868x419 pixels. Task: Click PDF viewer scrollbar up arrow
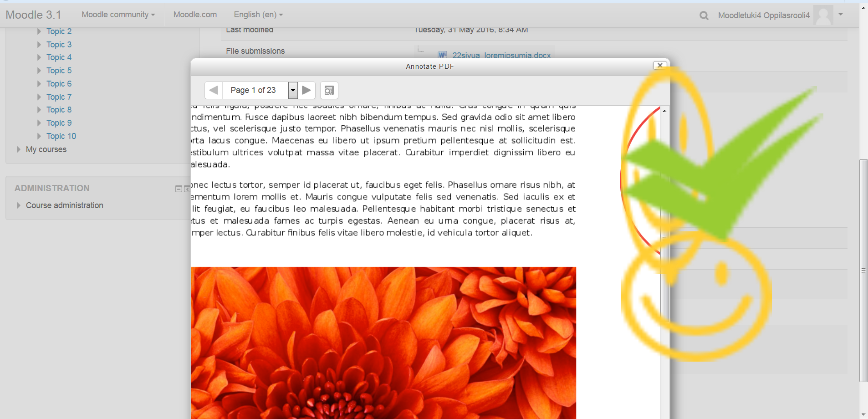pos(664,111)
